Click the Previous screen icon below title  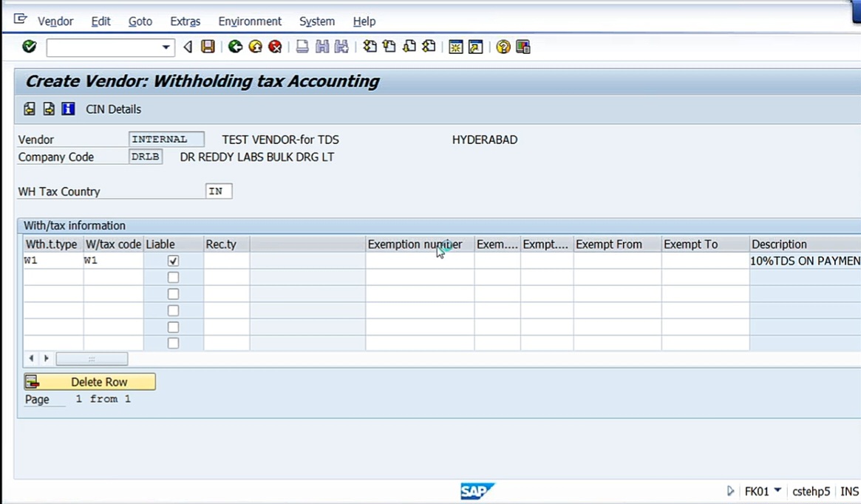tap(29, 109)
